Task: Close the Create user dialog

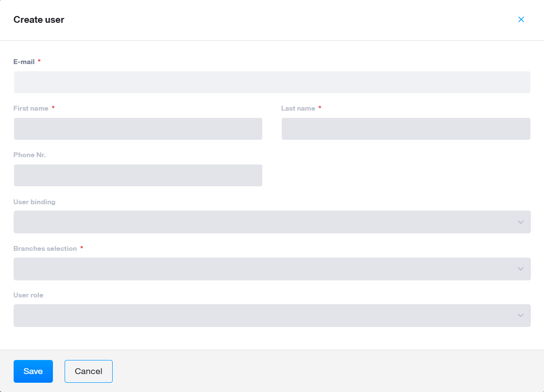Action: [x=521, y=19]
